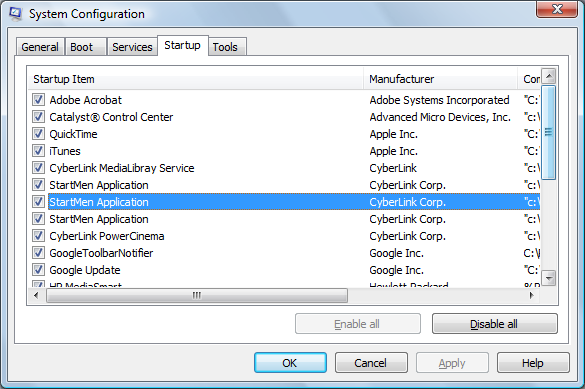Screen dimensions: 585x389
Task: Click the vertical scrollbar thumb
Action: coord(548,132)
